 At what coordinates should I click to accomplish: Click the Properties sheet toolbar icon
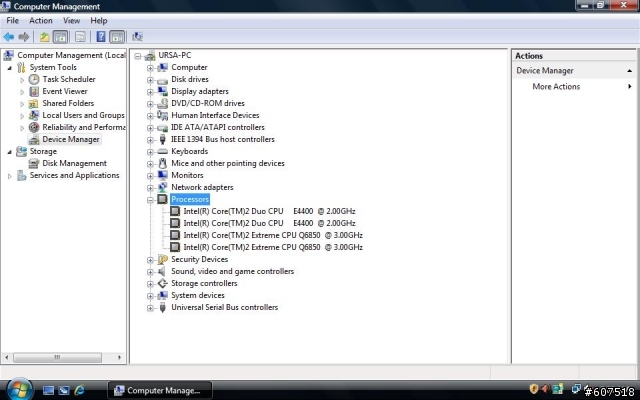click(x=80, y=37)
